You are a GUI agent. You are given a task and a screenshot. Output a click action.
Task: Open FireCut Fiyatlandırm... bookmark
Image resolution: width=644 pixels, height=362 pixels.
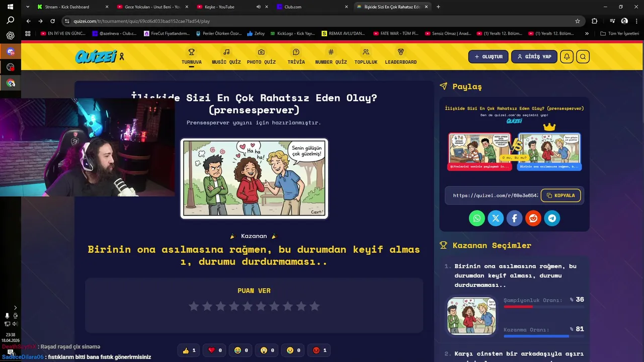point(167,34)
